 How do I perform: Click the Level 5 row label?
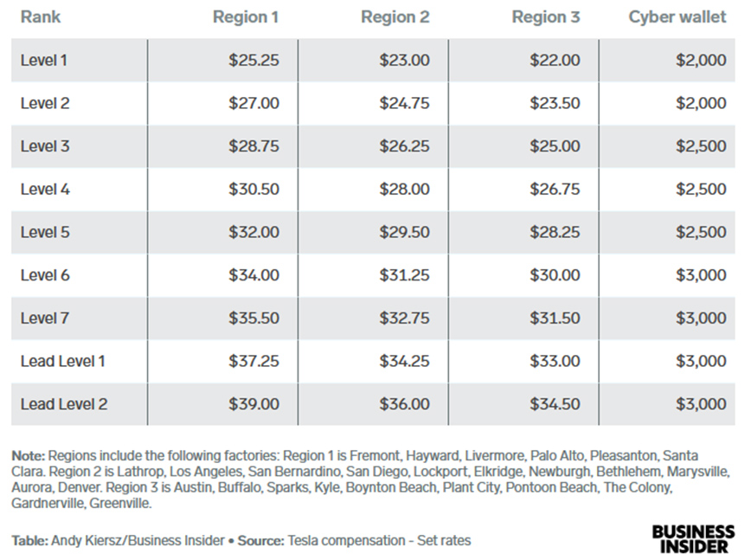point(45,233)
